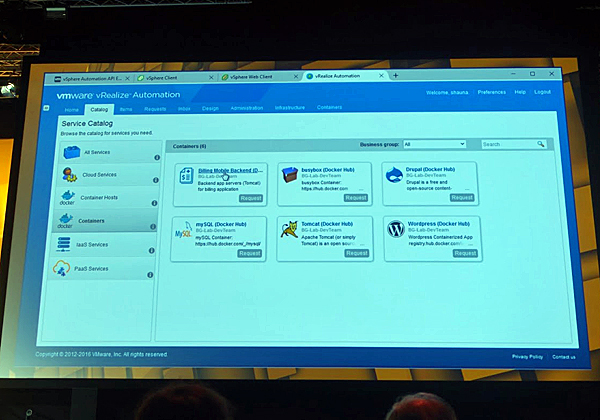Switch to the vSphere Web Client browser tab
600x420 pixels.
[x=254, y=76]
